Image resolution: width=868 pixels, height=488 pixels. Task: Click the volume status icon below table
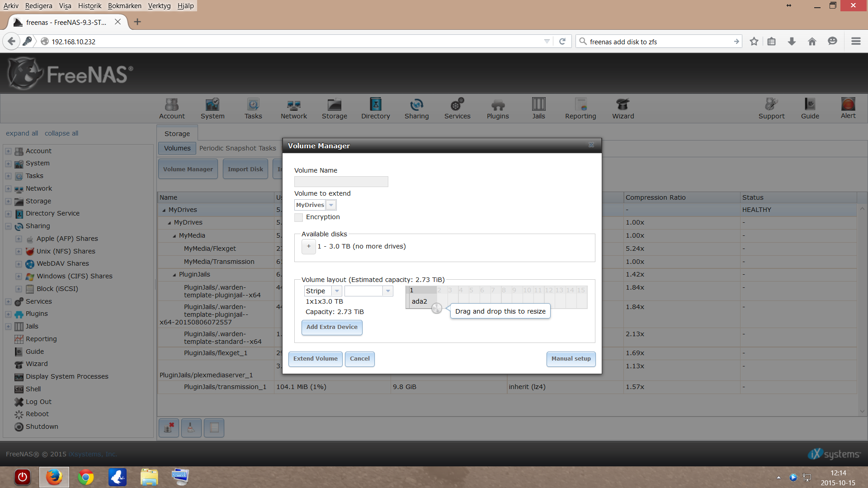click(214, 427)
